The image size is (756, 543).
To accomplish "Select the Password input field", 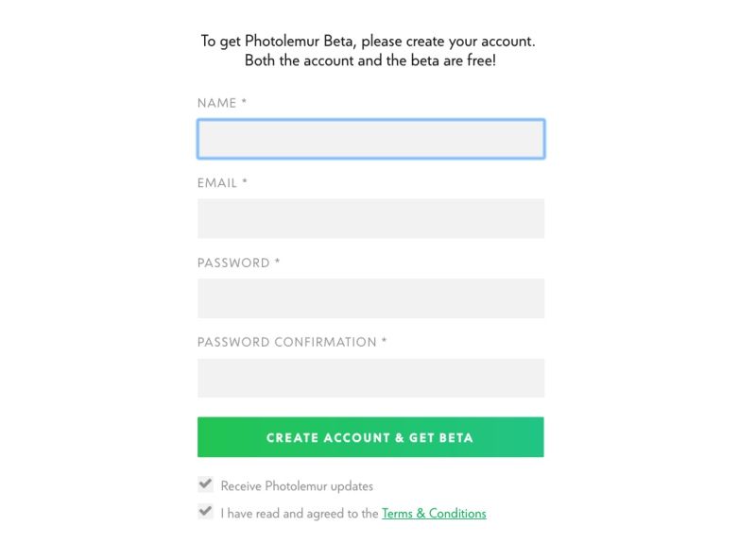I will (370, 298).
